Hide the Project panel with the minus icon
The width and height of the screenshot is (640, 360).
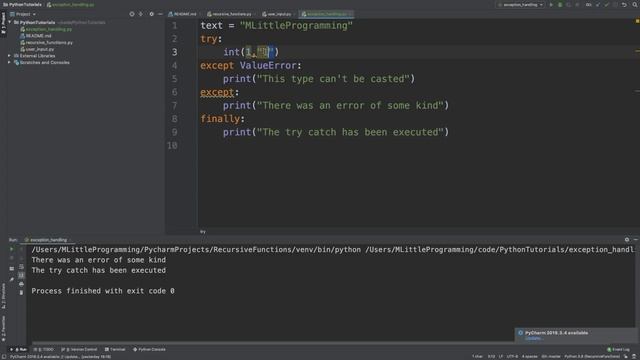pos(160,14)
